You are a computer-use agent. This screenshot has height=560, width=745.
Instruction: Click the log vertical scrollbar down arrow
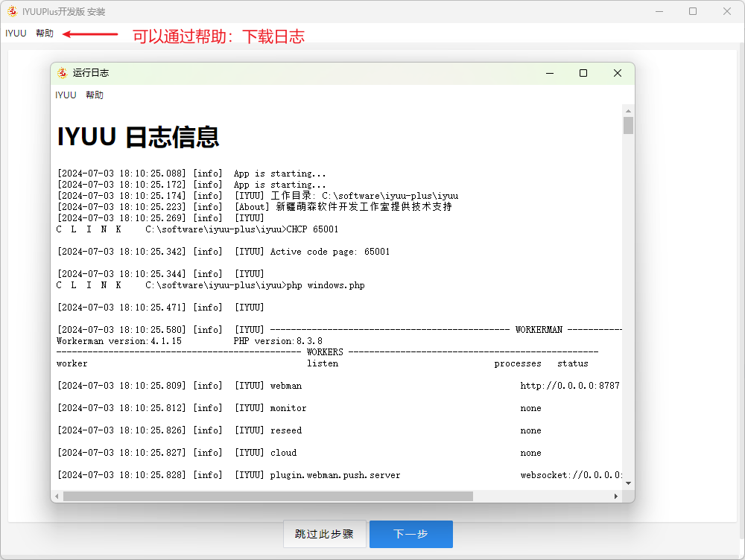[x=628, y=483]
